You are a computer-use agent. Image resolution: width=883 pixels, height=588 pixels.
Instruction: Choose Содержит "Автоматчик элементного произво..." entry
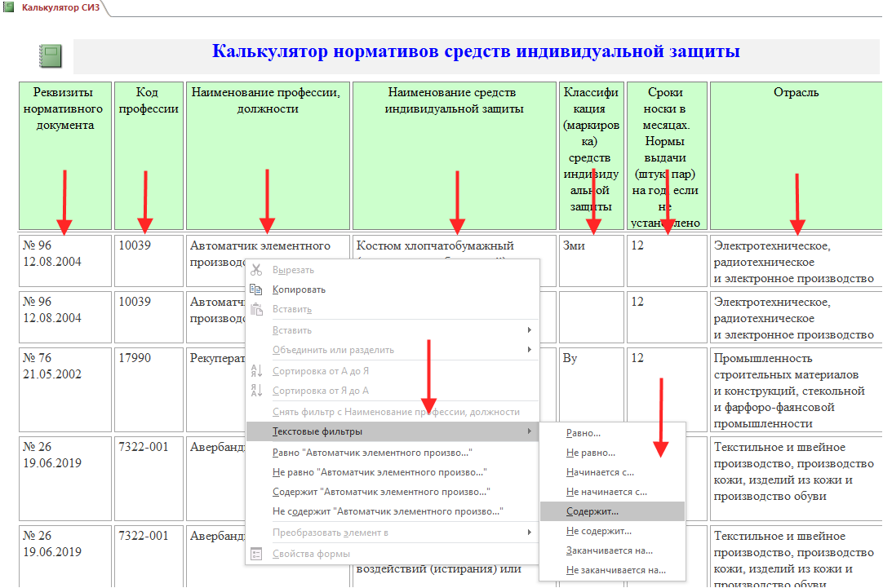393,492
